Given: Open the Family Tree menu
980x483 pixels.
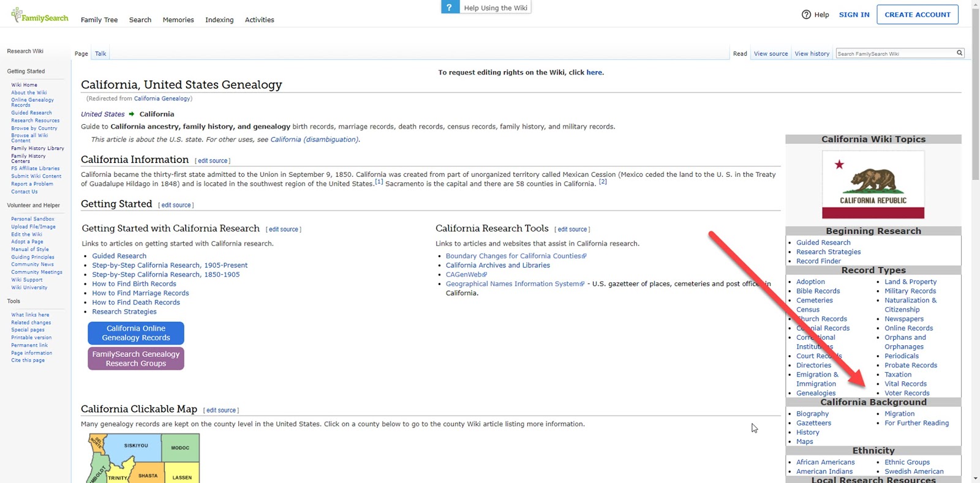Looking at the screenshot, I should tap(99, 20).
